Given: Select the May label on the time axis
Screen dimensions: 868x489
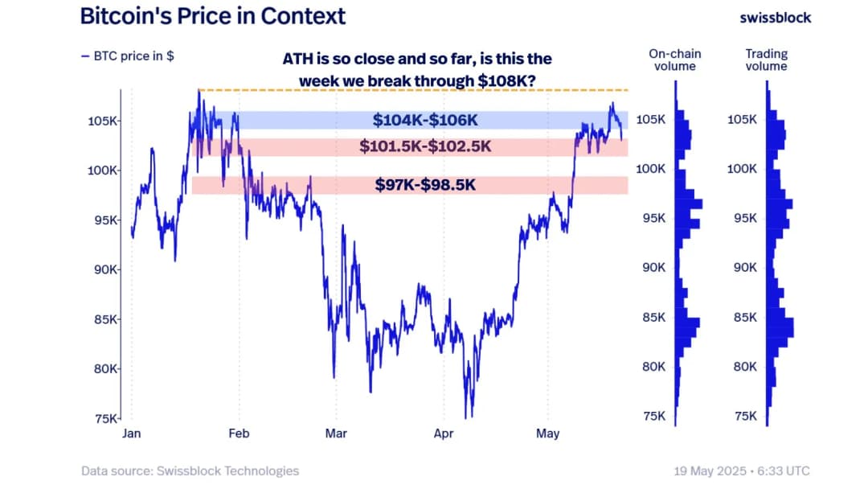Looking at the screenshot, I should (x=547, y=434).
